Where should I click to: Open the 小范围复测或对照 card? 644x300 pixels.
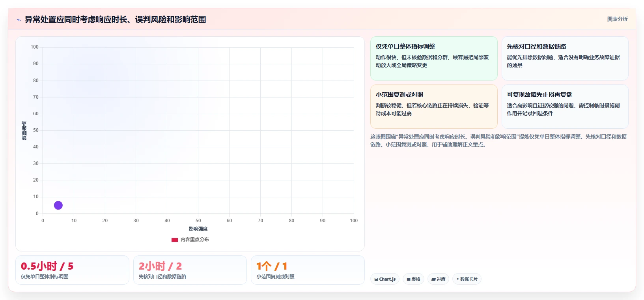click(x=434, y=107)
